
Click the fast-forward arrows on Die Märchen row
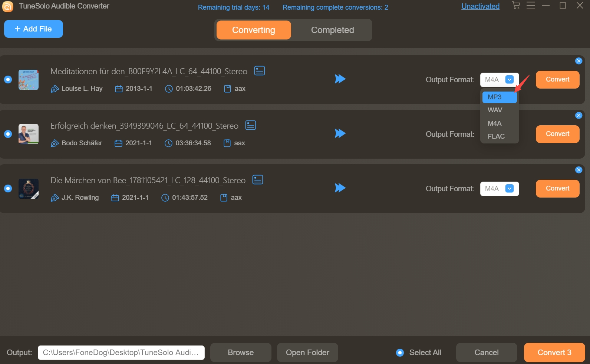coord(340,188)
